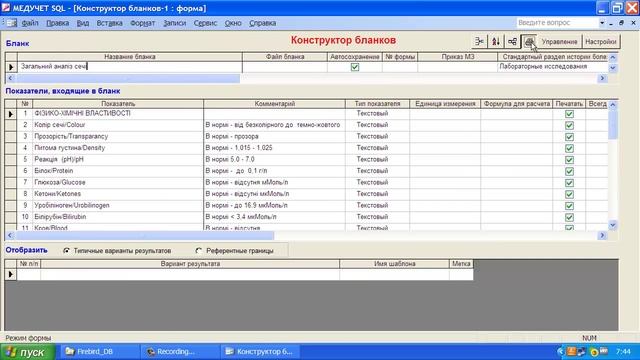Switch to Recording taskbar window
The height and width of the screenshot is (360, 640).
180,351
